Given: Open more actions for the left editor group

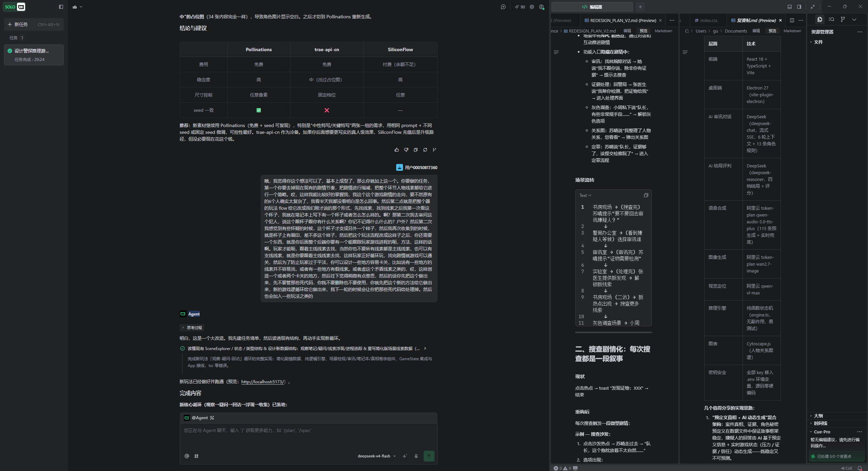Looking at the screenshot, I should point(672,20).
